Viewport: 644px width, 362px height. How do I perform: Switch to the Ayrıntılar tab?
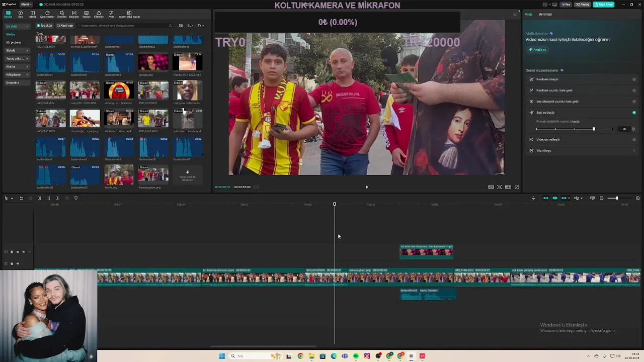545,14
